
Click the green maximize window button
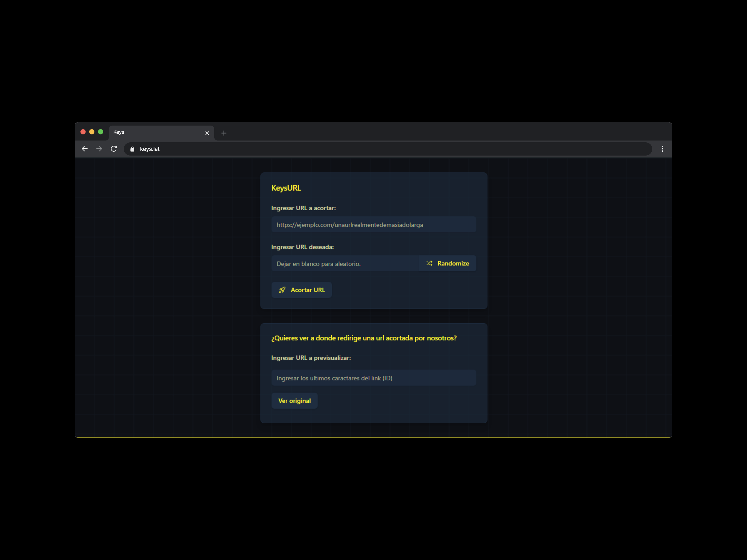[x=101, y=132]
